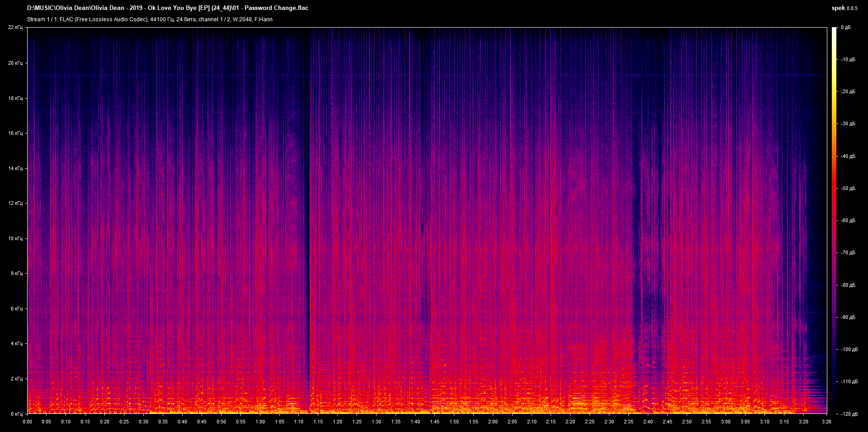The width and height of the screenshot is (868, 432).
Task: Click the color gradient legend bar beside dB scale
Action: [x=835, y=220]
